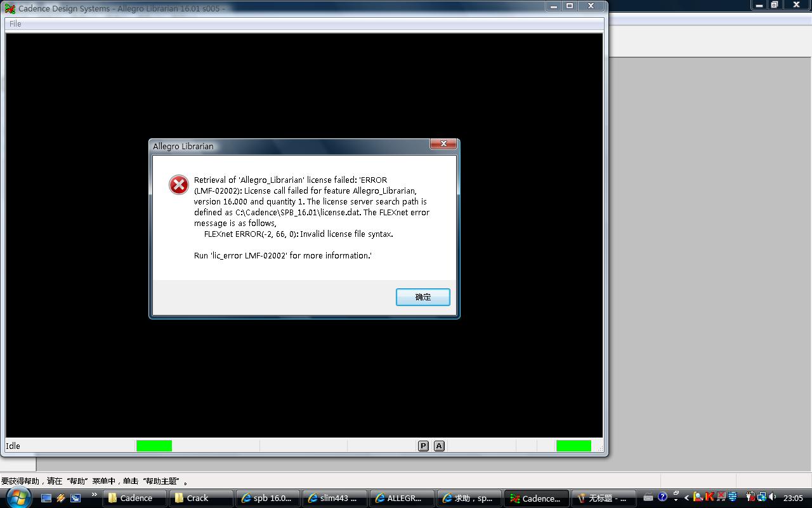Click the Cadence app icon in the title bar
The width and height of the screenshot is (812, 508).
click(10, 8)
